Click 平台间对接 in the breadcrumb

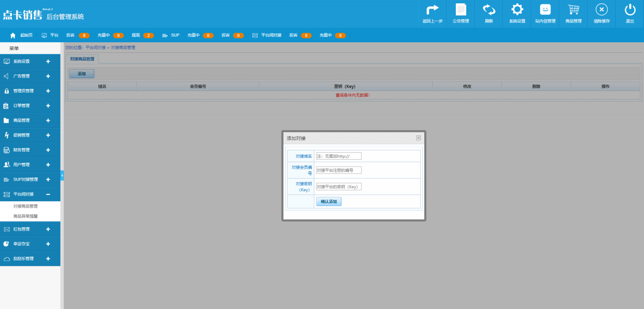point(96,48)
